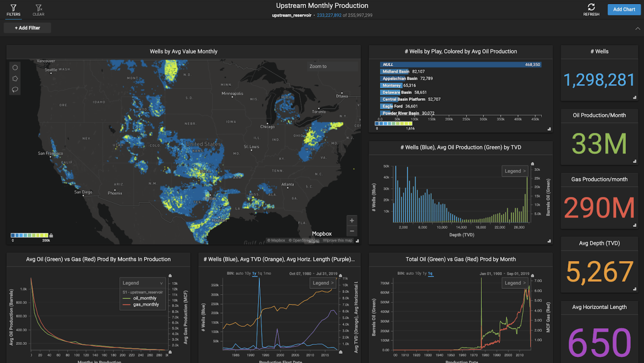
Task: Select the polygon selection tool on the map
Action: click(x=15, y=78)
